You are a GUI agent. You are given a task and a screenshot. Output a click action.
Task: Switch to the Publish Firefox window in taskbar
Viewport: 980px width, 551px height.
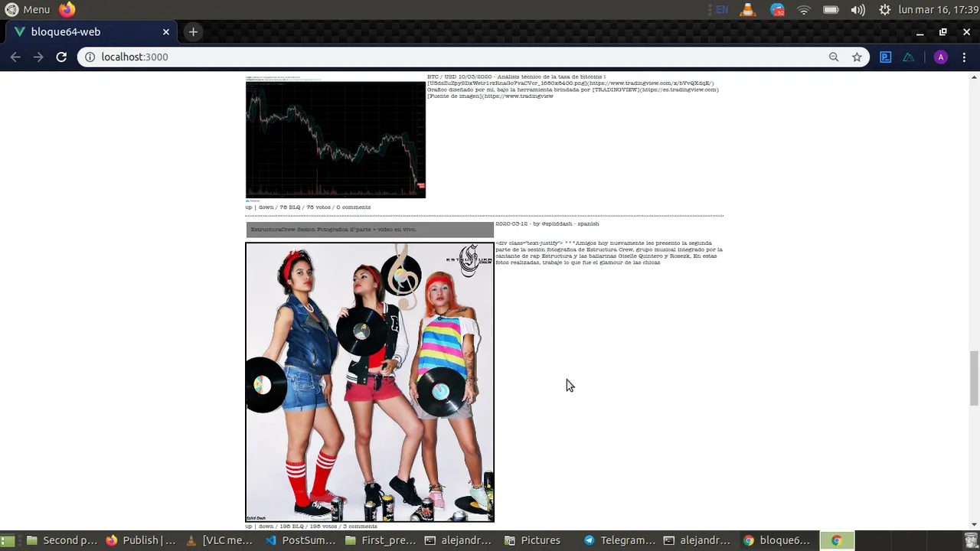pos(142,540)
